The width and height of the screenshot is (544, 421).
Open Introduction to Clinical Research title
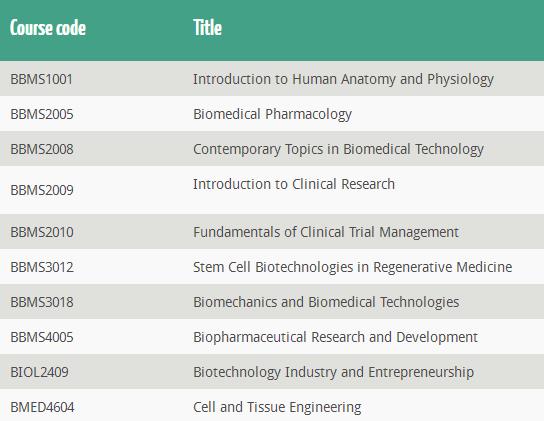click(x=294, y=184)
